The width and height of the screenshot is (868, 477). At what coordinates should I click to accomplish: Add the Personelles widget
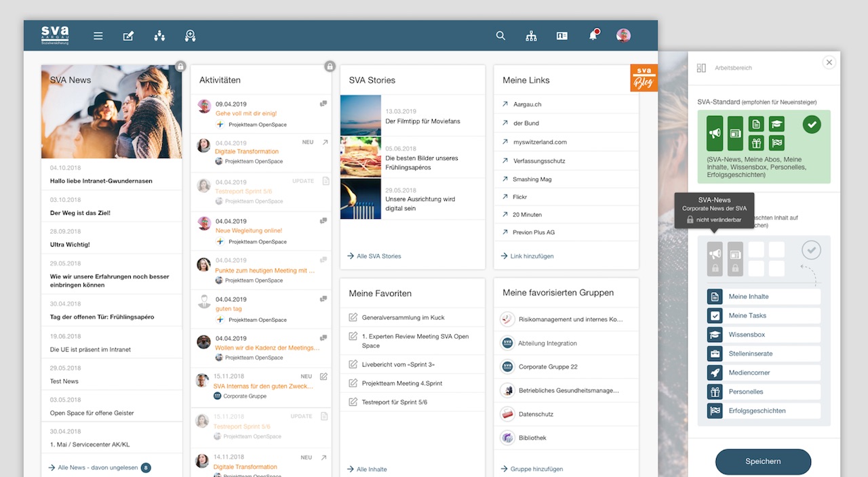(x=764, y=392)
